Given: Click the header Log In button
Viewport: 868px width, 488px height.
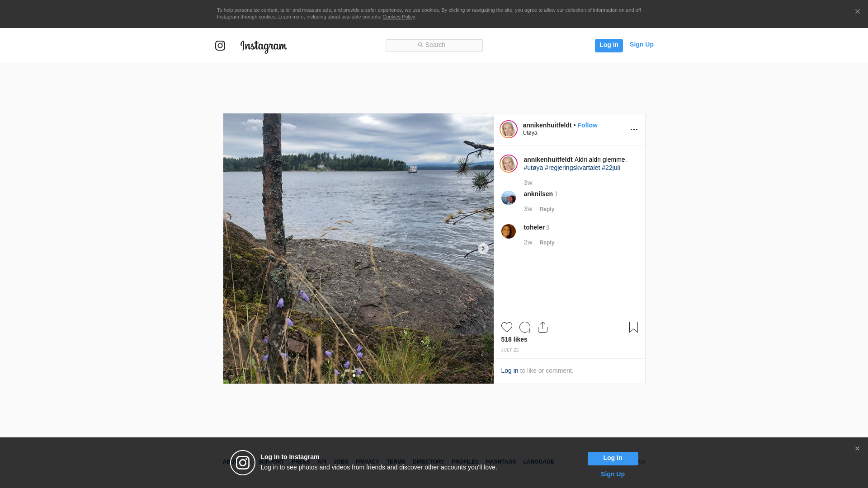Looking at the screenshot, I should tap(609, 45).
